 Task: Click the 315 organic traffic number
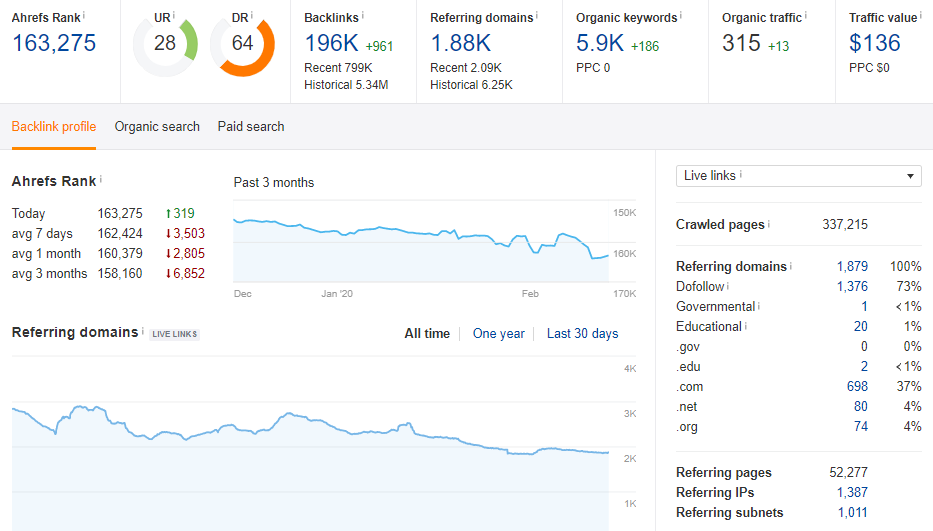pyautogui.click(x=741, y=43)
